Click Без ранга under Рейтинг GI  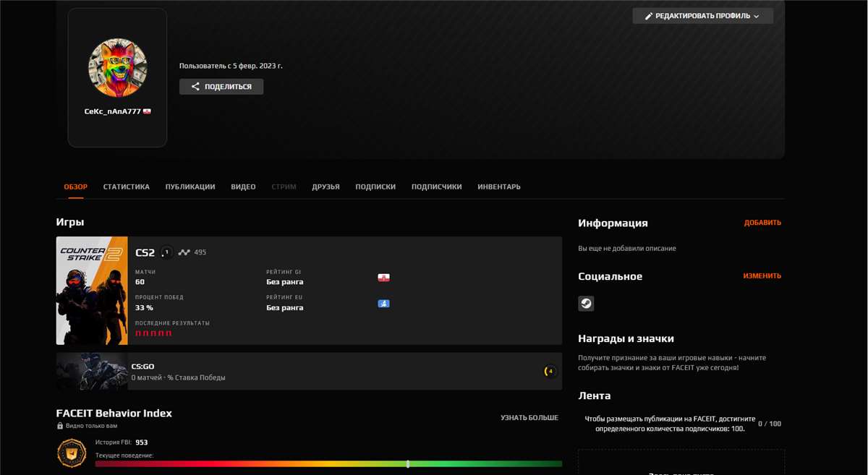coord(285,282)
